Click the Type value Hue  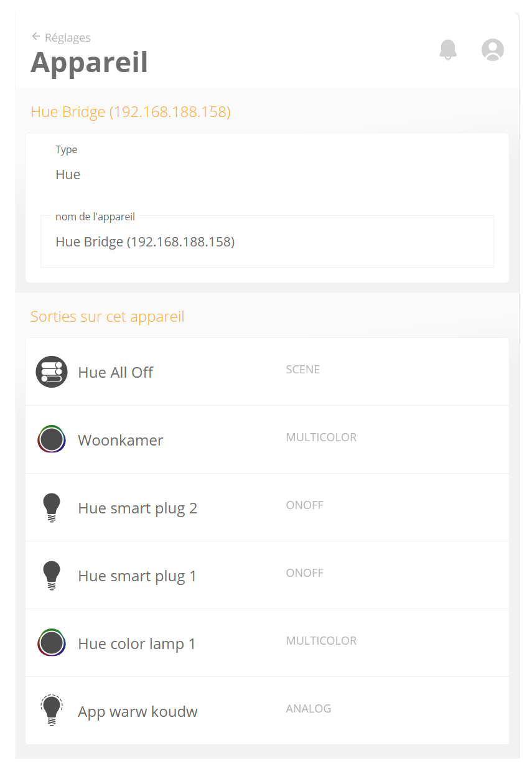click(68, 175)
